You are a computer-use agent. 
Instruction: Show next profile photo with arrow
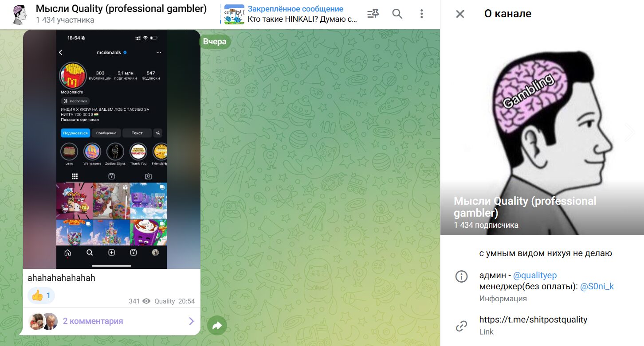point(630,132)
